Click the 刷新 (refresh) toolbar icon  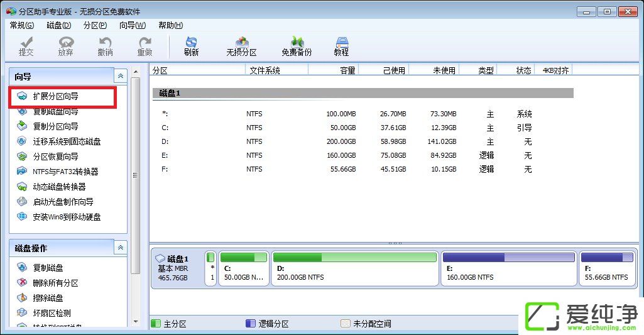(x=192, y=47)
